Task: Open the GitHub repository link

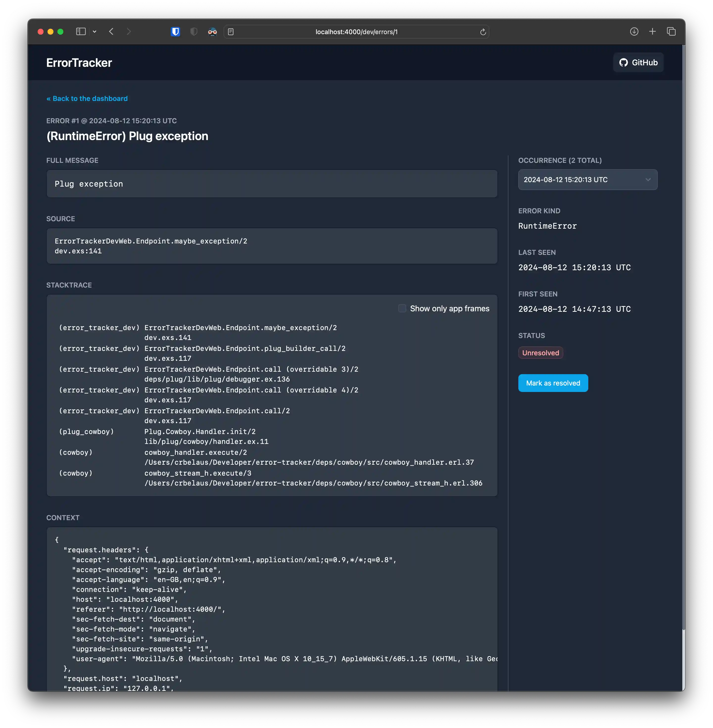Action: click(x=638, y=62)
